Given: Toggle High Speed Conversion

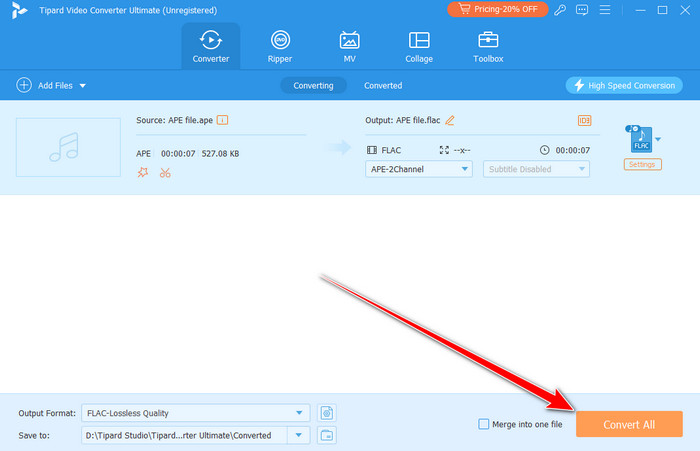Looking at the screenshot, I should click(x=624, y=85).
